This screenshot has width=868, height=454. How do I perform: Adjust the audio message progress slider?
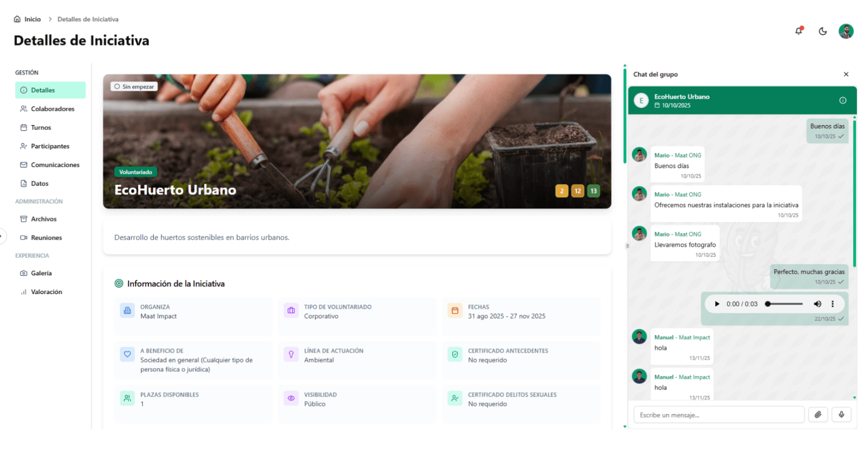click(x=784, y=304)
